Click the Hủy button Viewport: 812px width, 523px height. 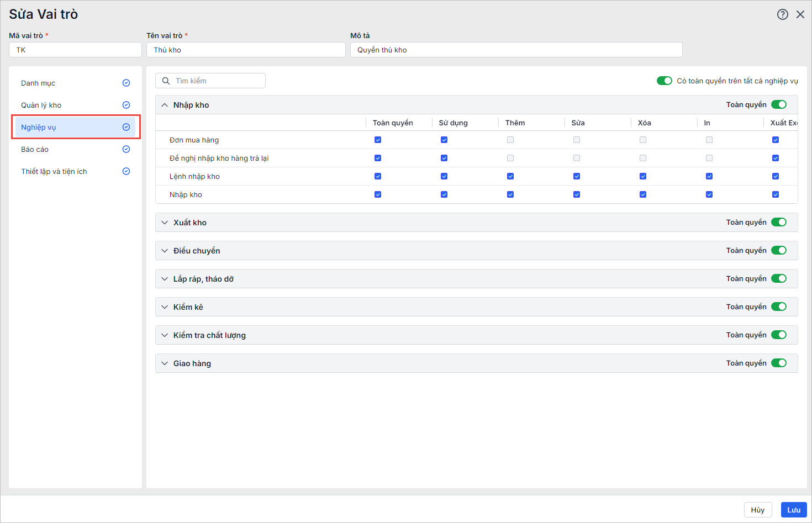pos(757,510)
